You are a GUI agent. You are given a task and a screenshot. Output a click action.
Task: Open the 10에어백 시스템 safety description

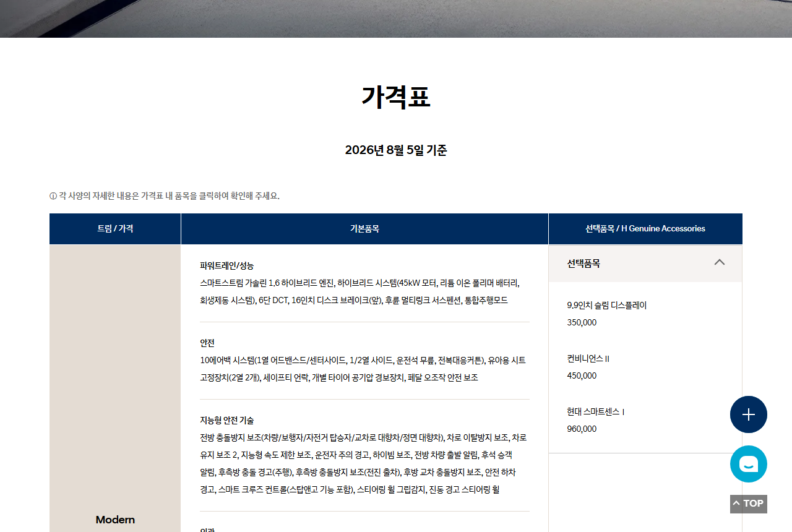pos(363,369)
